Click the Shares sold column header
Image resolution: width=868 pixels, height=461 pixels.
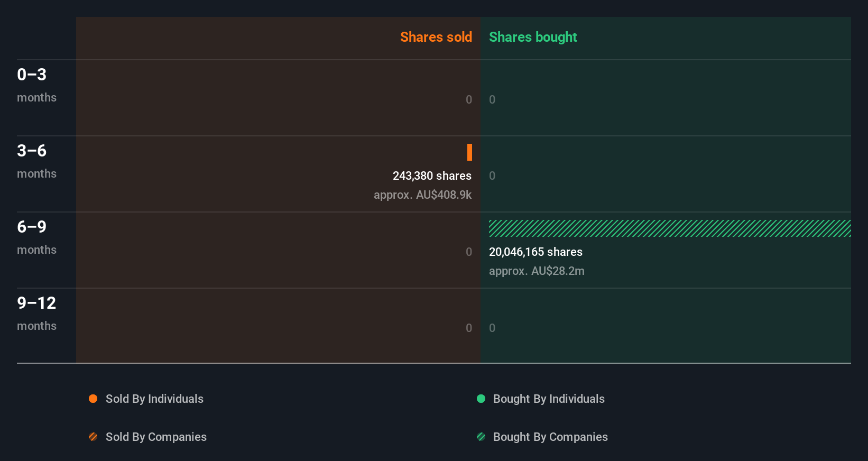click(x=436, y=37)
